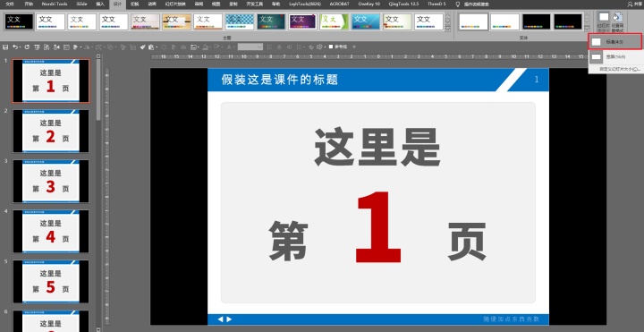Screen dimensions: 644x332
Task: Select slide 2 thumbnail in panel
Action: 50,131
